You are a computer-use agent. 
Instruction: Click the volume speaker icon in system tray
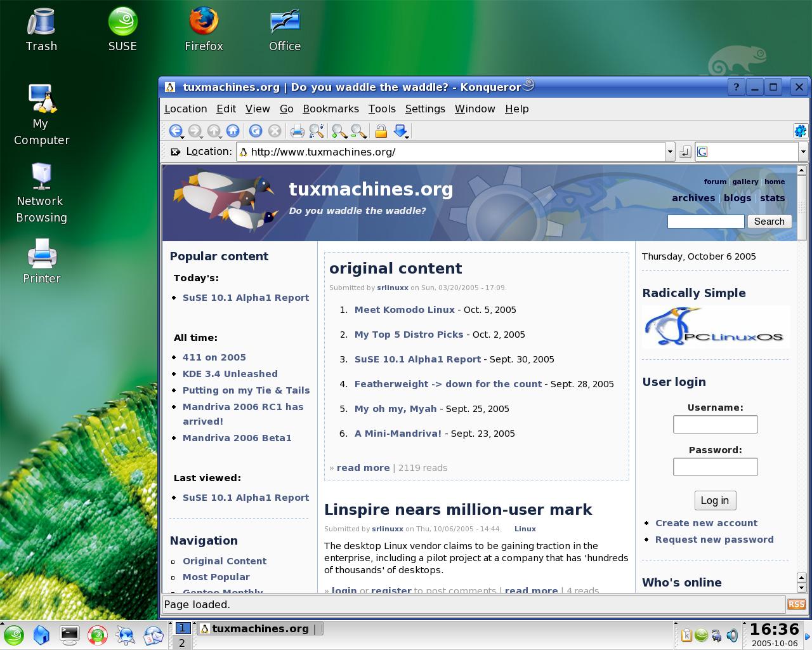pos(732,635)
